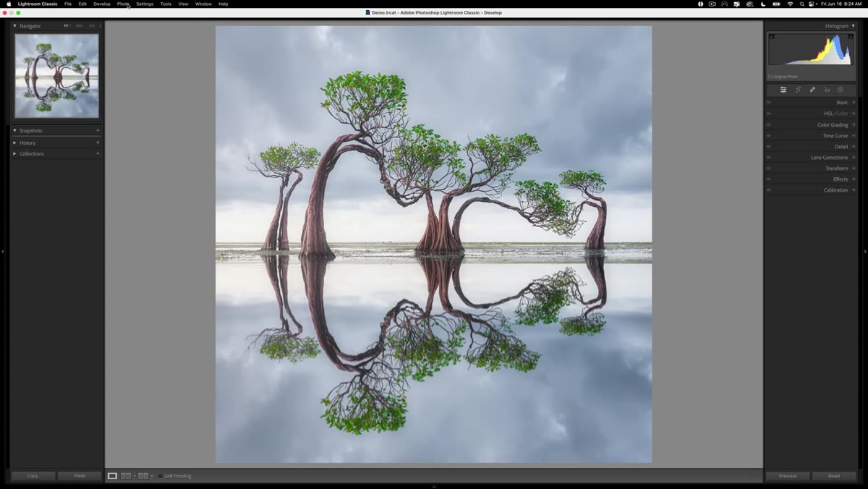
Task: Select the Masking tool icon
Action: pyautogui.click(x=841, y=90)
